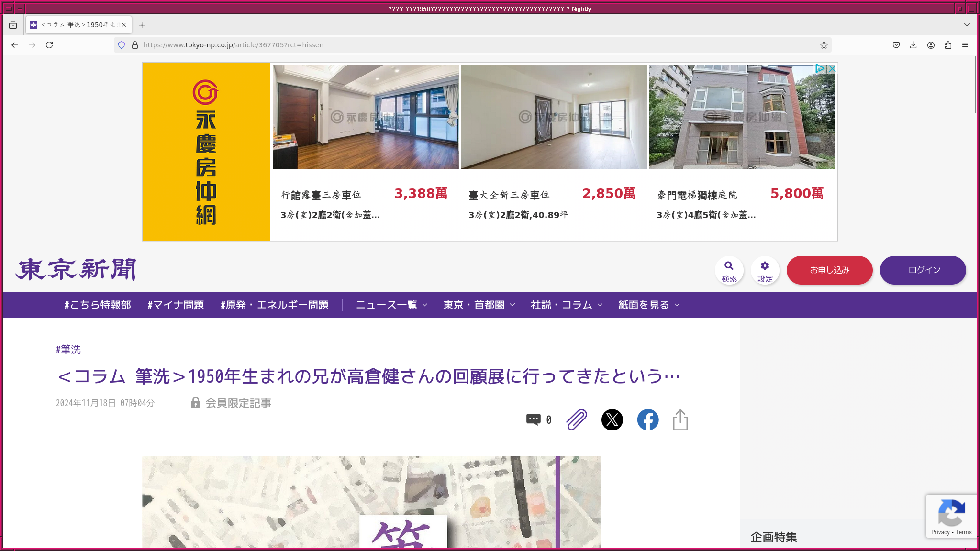
Task: Open the 検索 search icon
Action: [729, 270]
